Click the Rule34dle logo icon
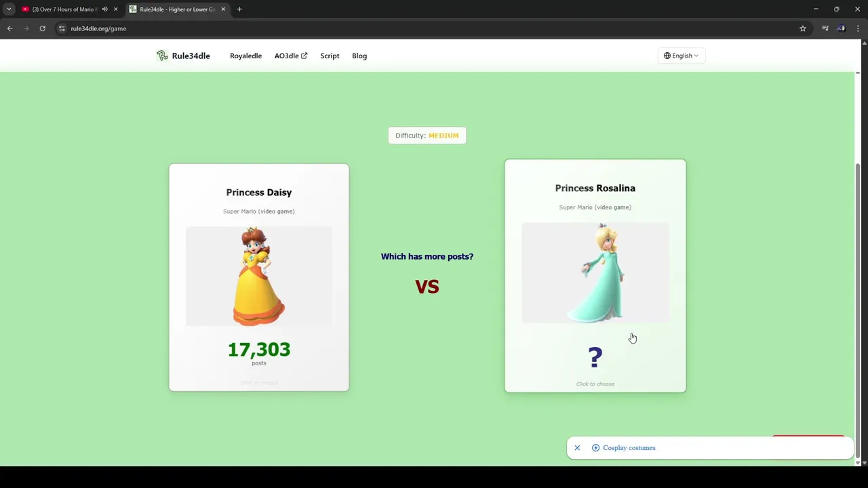The image size is (868, 488). tap(162, 56)
